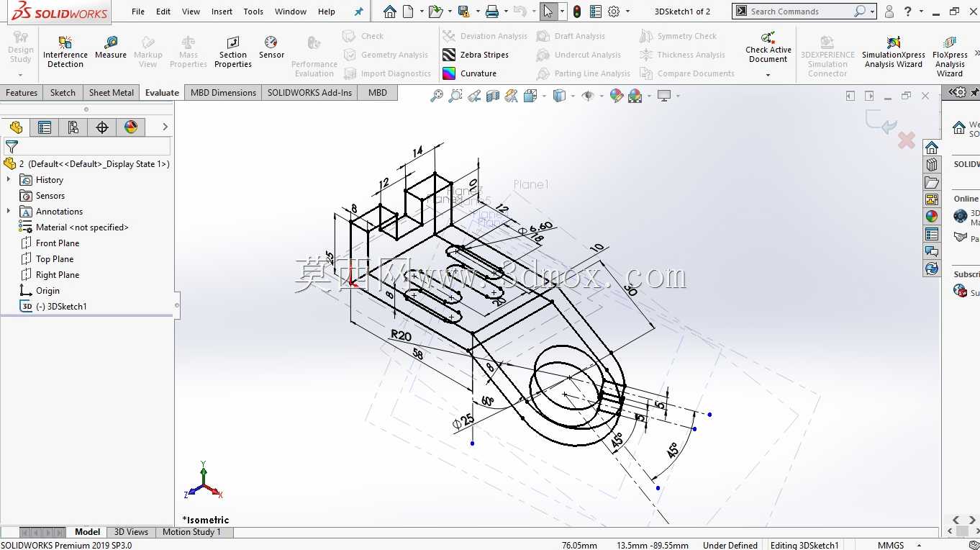The image size is (980, 550).
Task: Open the DimXpertManager tab
Action: 102,127
